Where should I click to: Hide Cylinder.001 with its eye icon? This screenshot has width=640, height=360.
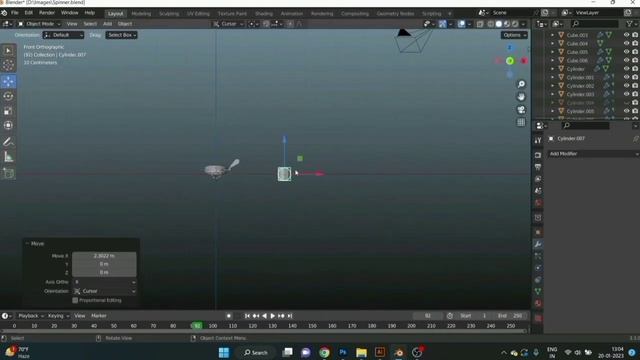[626, 77]
